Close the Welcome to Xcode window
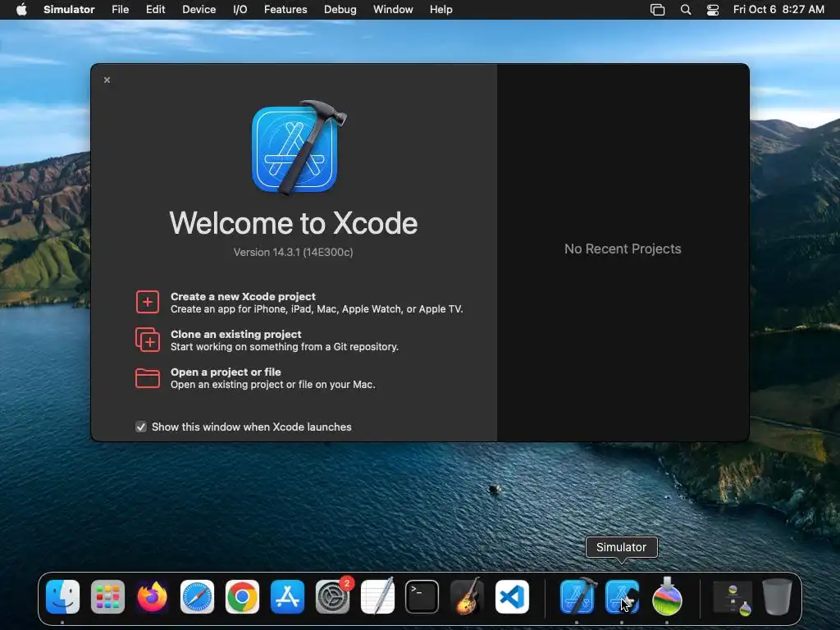Viewport: 840px width, 630px height. (x=107, y=80)
